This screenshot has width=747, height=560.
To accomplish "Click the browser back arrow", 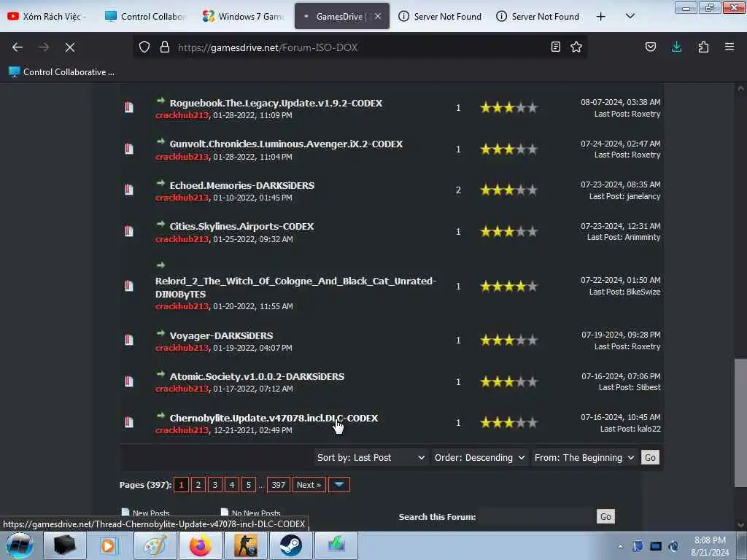I will point(18,47).
